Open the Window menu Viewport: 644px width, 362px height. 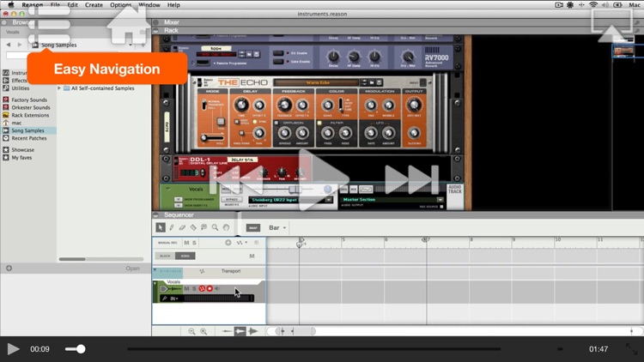tap(149, 5)
